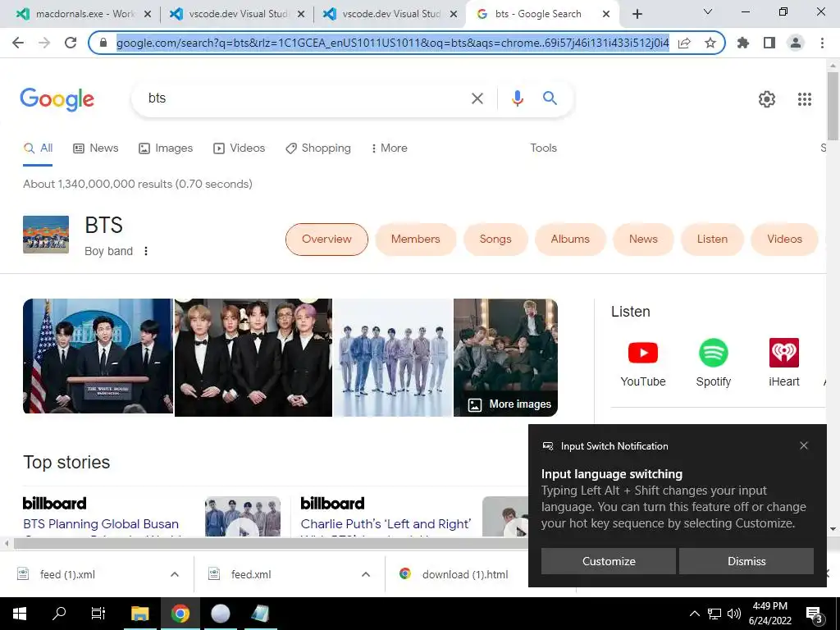This screenshot has height=630, width=840.
Task: Expand feed.xml download options
Action: pyautogui.click(x=365, y=574)
